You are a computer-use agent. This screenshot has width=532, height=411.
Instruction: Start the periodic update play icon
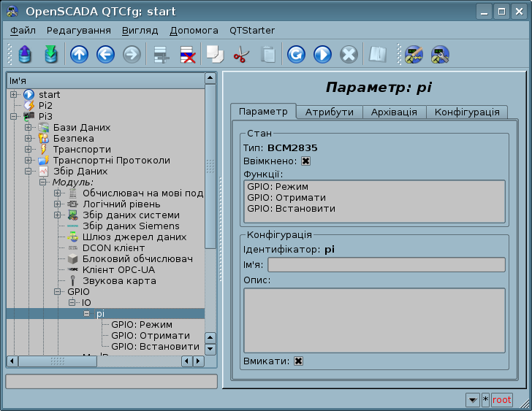pyautogui.click(x=322, y=55)
